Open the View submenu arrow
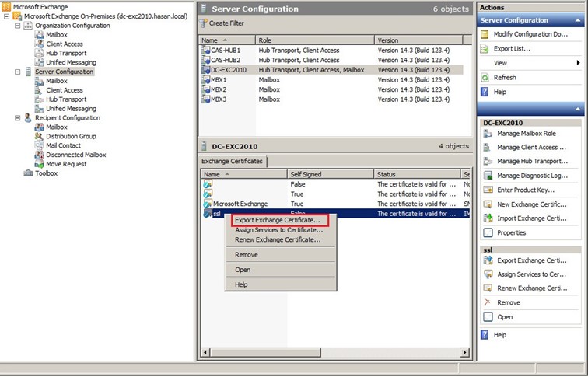Viewport: 588px width, 377px height. pos(578,63)
